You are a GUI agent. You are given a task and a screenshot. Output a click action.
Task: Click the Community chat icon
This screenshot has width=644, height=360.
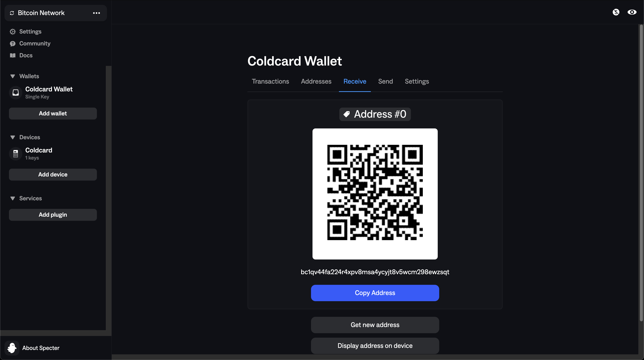13,43
